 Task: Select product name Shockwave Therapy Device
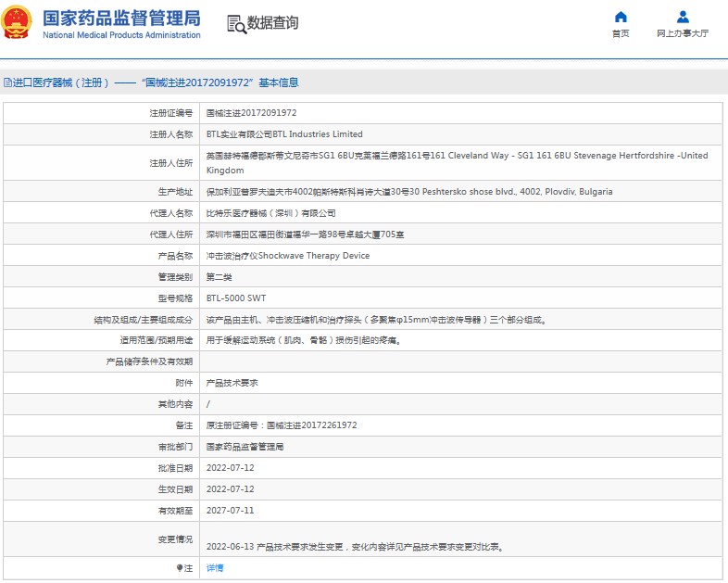click(x=288, y=256)
